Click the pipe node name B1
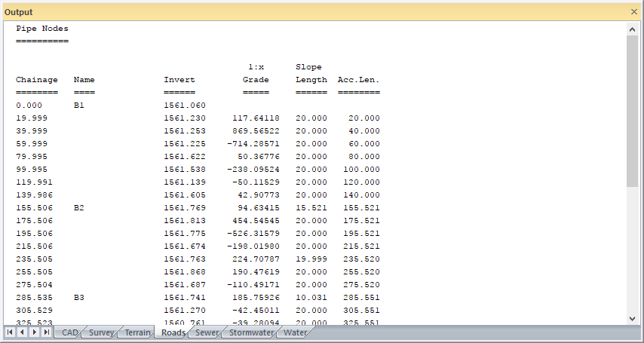644x343 pixels. (x=79, y=106)
